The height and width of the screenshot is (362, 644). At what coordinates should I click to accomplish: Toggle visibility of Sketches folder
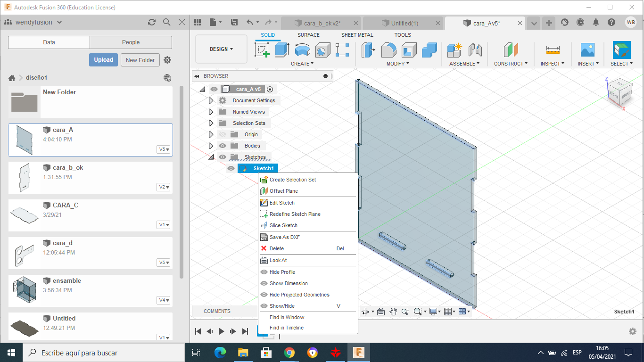click(x=223, y=157)
